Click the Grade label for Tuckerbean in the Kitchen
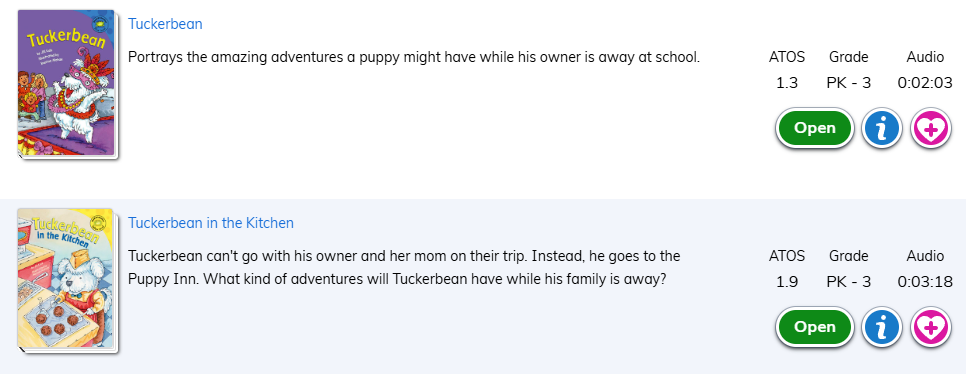Viewport: 966px width, 376px height. coord(848,256)
